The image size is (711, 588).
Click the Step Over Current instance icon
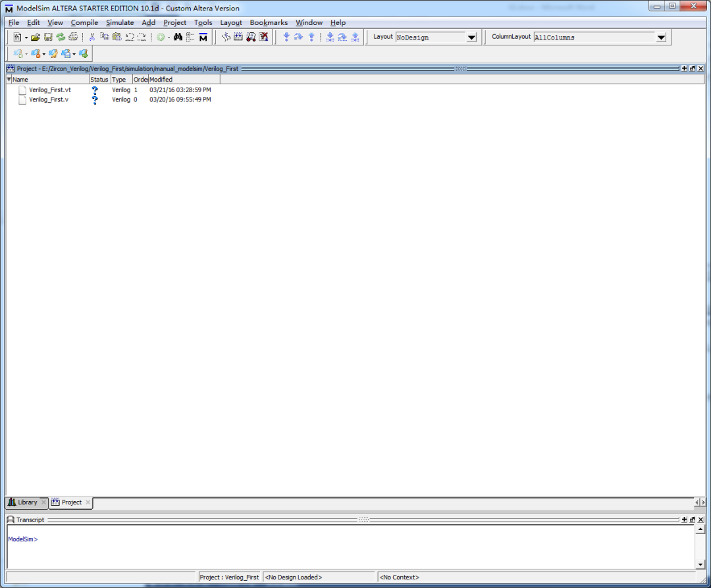click(x=342, y=37)
